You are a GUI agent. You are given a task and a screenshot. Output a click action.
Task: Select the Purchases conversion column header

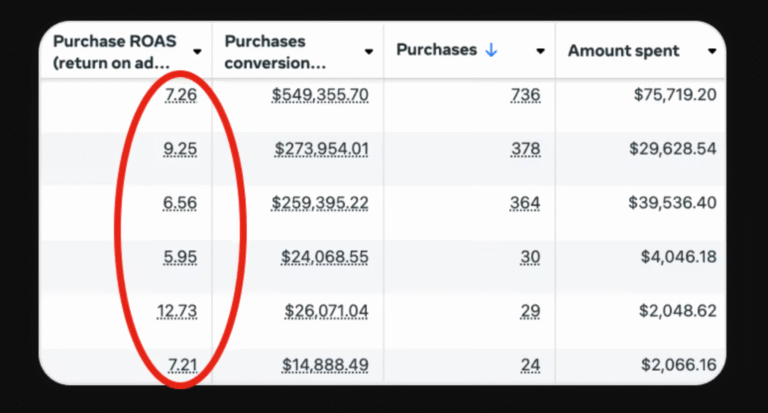pos(275,51)
